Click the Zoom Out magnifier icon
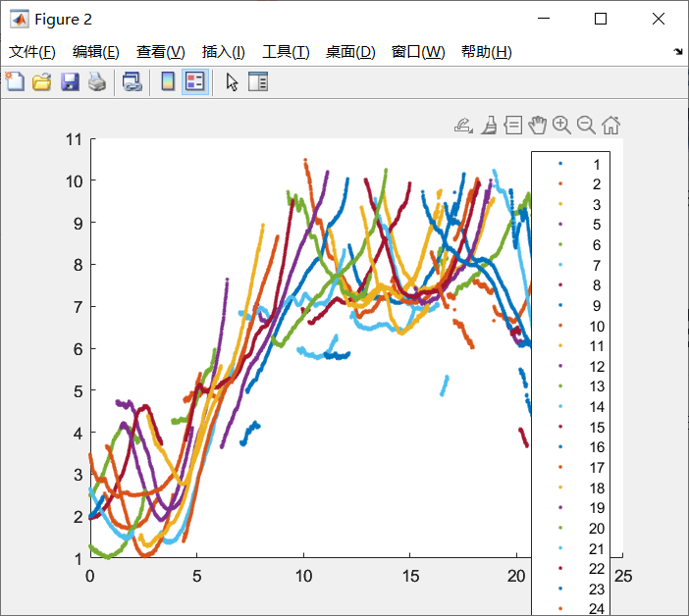Image resolution: width=689 pixels, height=616 pixels. click(586, 126)
